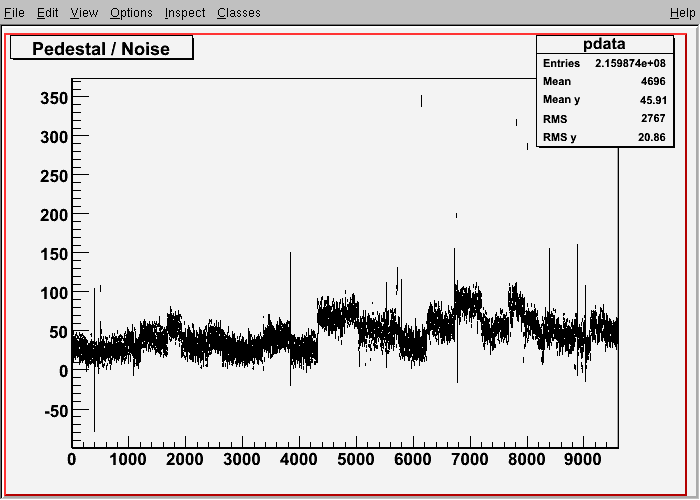Click the Entries value 2.159874e+08
Screen dimensions: 700x500
tap(630, 63)
